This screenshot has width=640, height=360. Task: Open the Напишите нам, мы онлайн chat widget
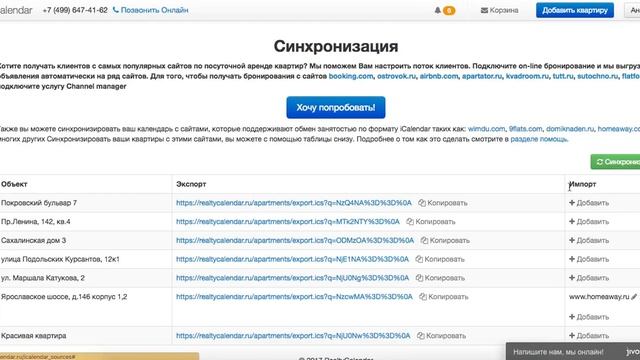(x=573, y=351)
